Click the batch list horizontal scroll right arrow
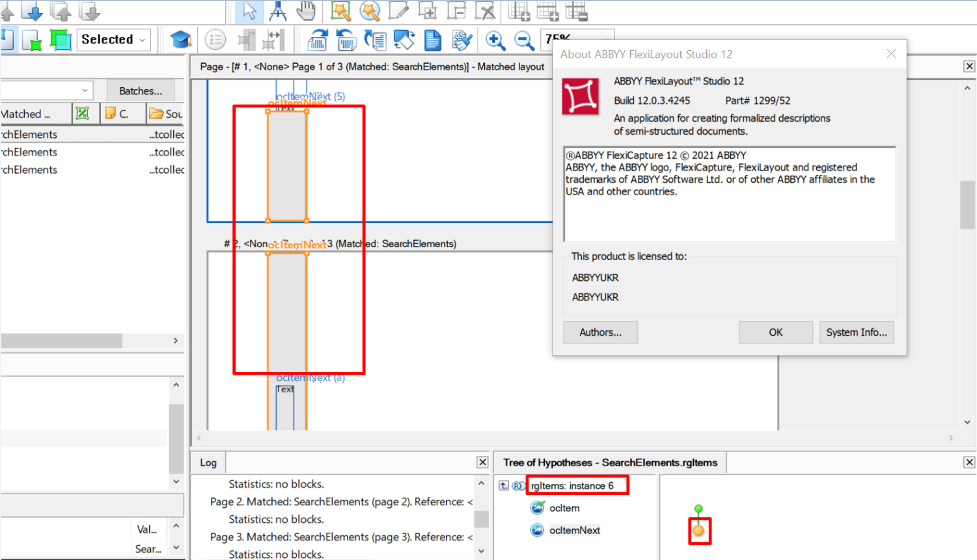Image resolution: width=977 pixels, height=560 pixels. point(175,341)
